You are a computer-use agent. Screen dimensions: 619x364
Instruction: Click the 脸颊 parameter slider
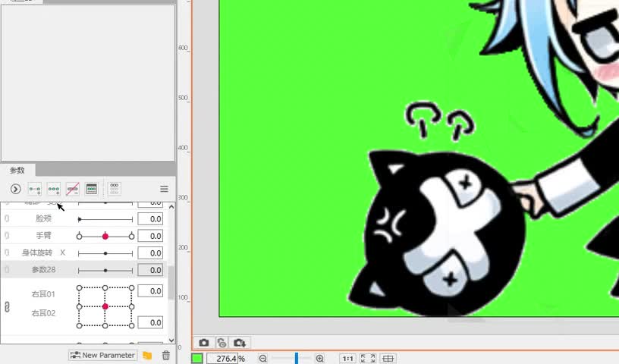[x=105, y=219]
